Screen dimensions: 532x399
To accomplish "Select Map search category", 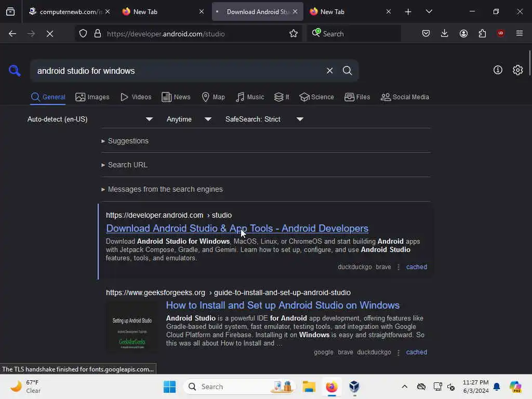I will click(213, 97).
